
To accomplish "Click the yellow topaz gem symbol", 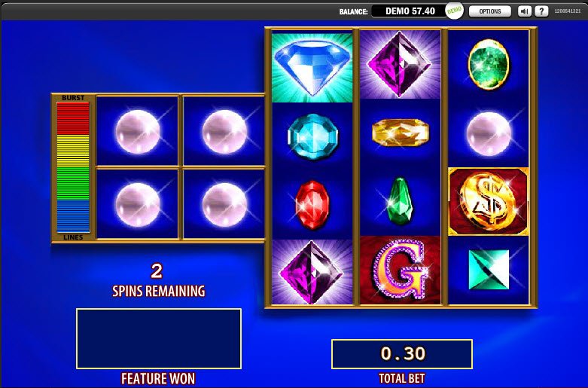I will coord(400,133).
